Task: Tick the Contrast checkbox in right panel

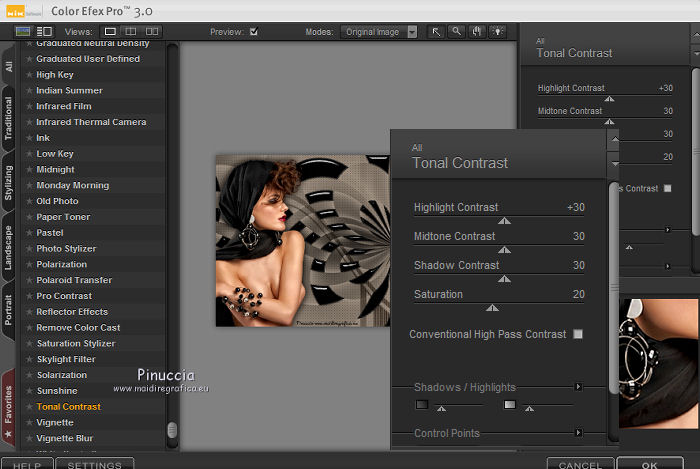Action: point(668,188)
